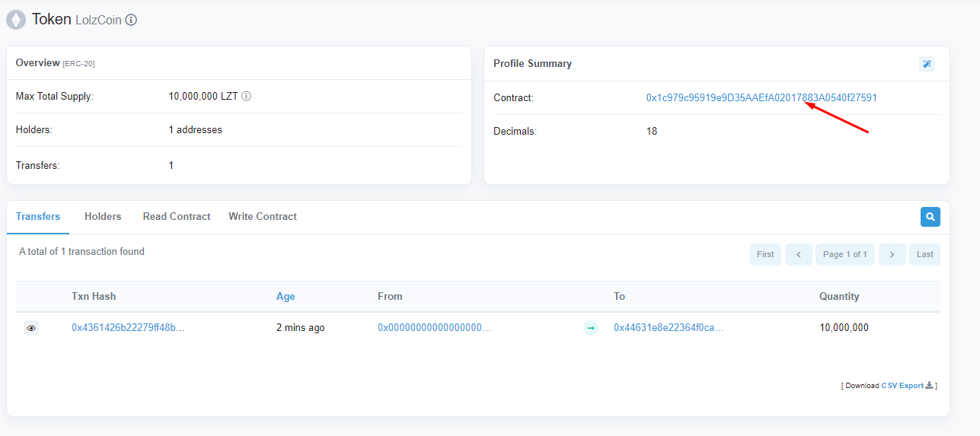Click the download icon next to CSV Export

929,386
